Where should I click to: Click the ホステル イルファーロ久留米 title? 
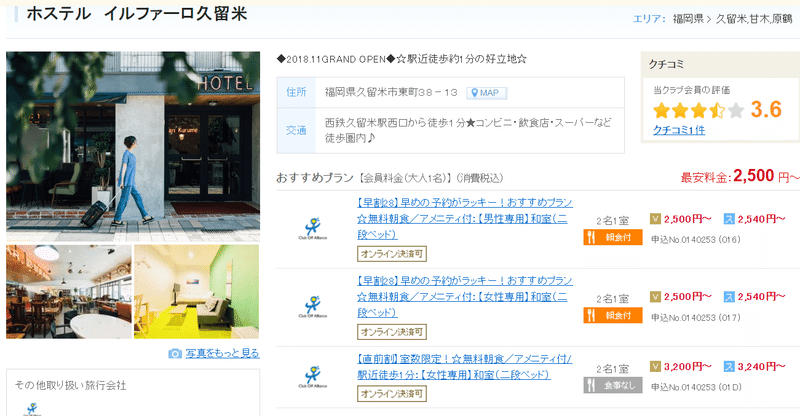(x=137, y=14)
